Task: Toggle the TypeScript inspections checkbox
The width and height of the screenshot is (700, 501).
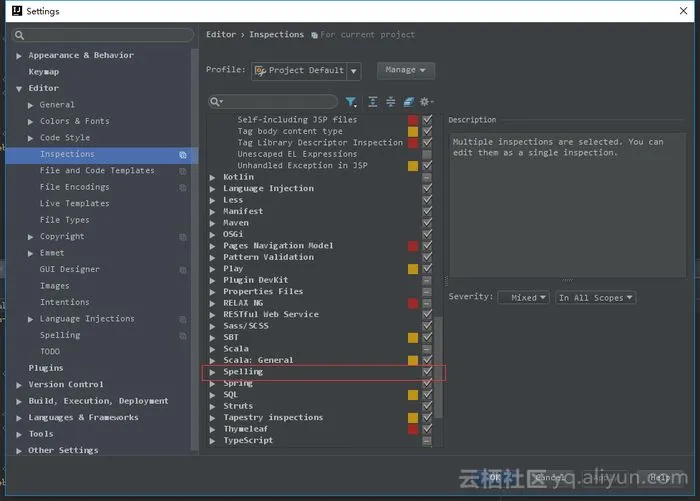Action: pos(427,441)
